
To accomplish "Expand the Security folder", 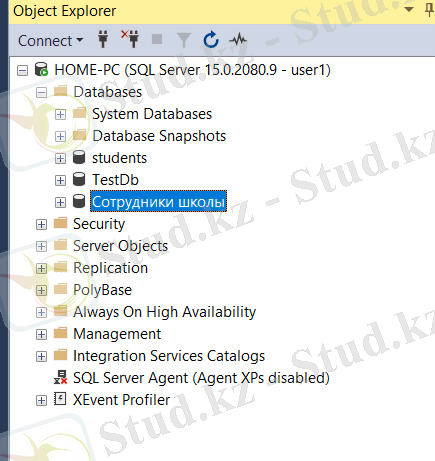I will [x=41, y=224].
